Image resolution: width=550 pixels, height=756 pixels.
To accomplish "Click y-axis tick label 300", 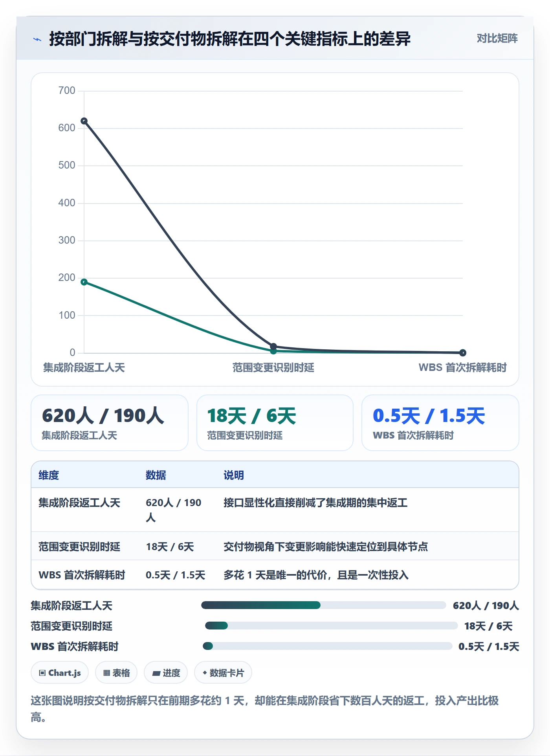I will (67, 240).
